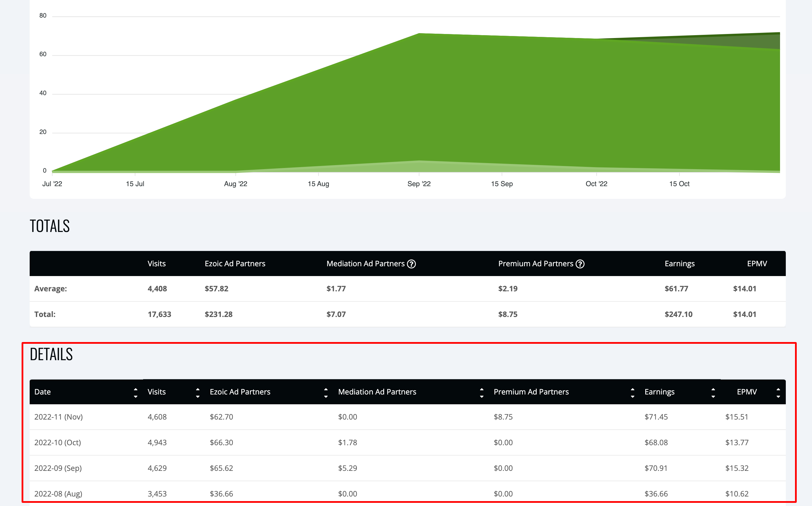The image size is (812, 506).
Task: Click the $13.77 EPMV value
Action: (737, 443)
